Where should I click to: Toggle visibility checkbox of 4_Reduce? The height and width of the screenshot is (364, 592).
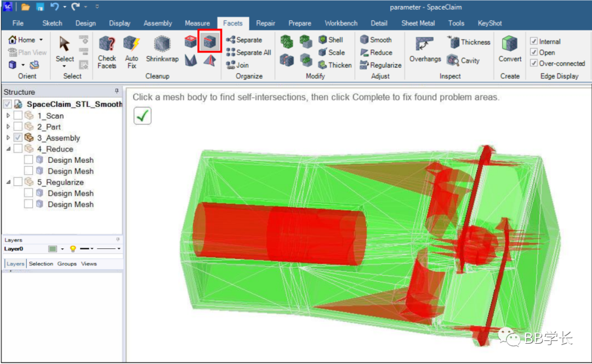18,148
